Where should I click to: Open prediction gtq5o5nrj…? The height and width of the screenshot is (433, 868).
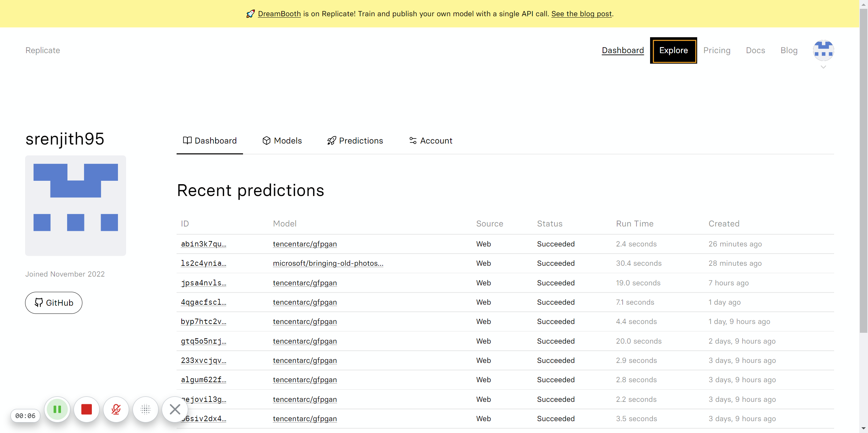coord(203,341)
